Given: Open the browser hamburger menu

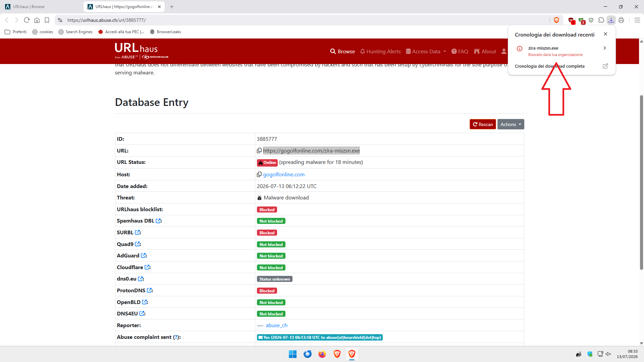Looking at the screenshot, I should [637, 20].
